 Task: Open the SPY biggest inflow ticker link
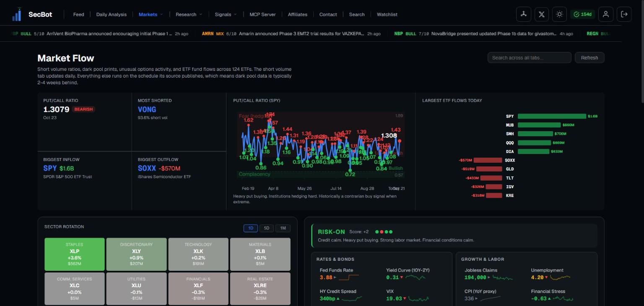[x=50, y=169]
